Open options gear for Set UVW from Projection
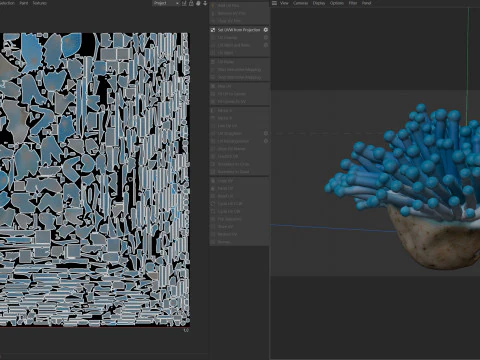480x360 pixels. (x=266, y=30)
